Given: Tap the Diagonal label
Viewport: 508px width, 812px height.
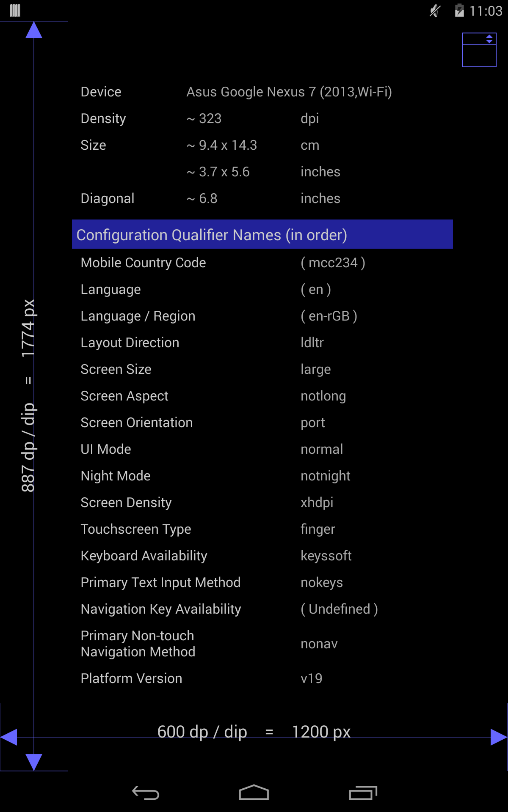Looking at the screenshot, I should [108, 199].
